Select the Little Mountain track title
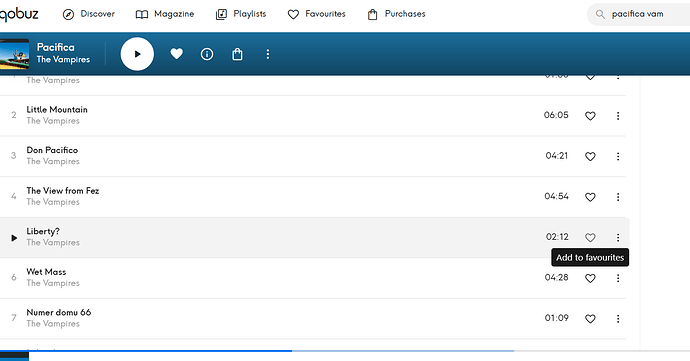 57,110
